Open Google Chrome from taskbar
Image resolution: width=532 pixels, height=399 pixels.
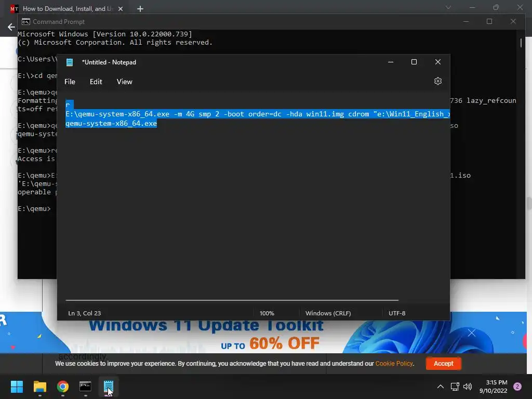click(63, 387)
